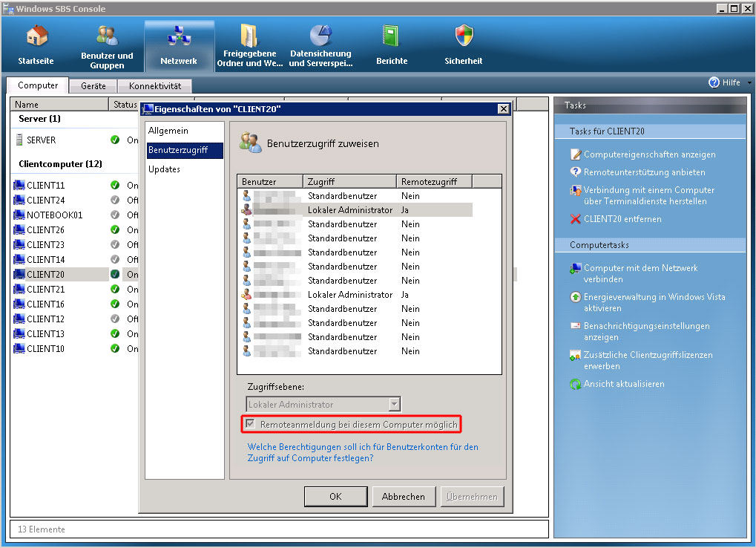This screenshot has height=548, width=756.
Task: Click the Hilfe question mark icon
Action: [x=714, y=82]
